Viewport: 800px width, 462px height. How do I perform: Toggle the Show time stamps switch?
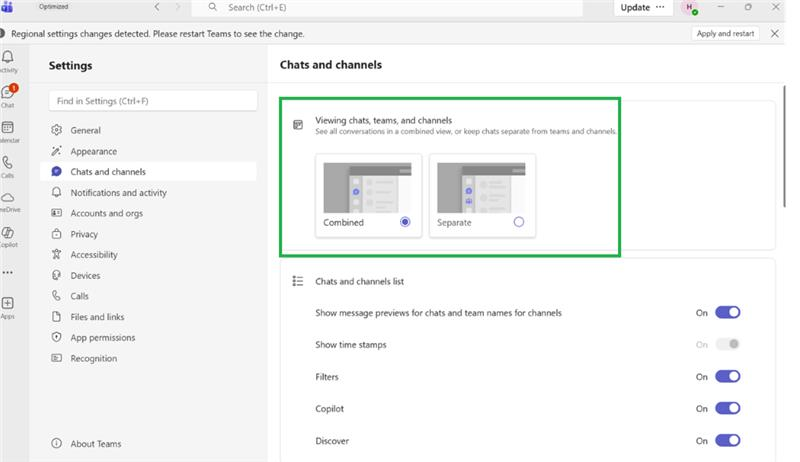728,344
